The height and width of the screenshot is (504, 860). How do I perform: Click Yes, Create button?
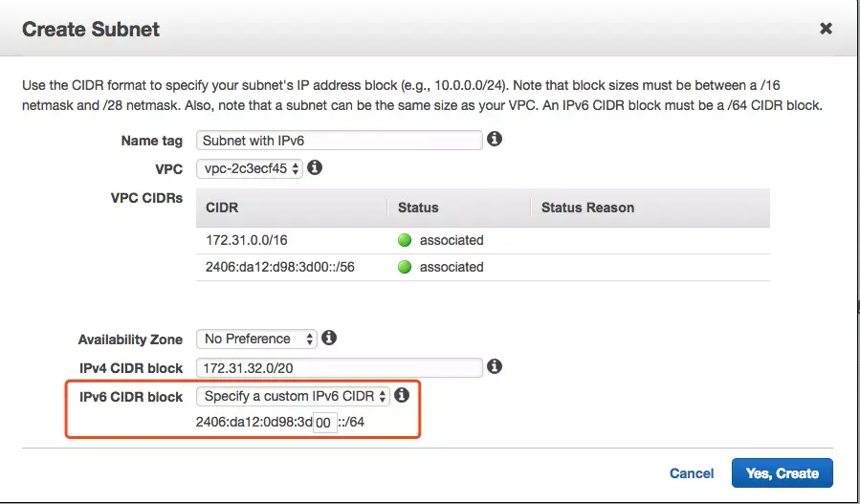click(x=783, y=473)
